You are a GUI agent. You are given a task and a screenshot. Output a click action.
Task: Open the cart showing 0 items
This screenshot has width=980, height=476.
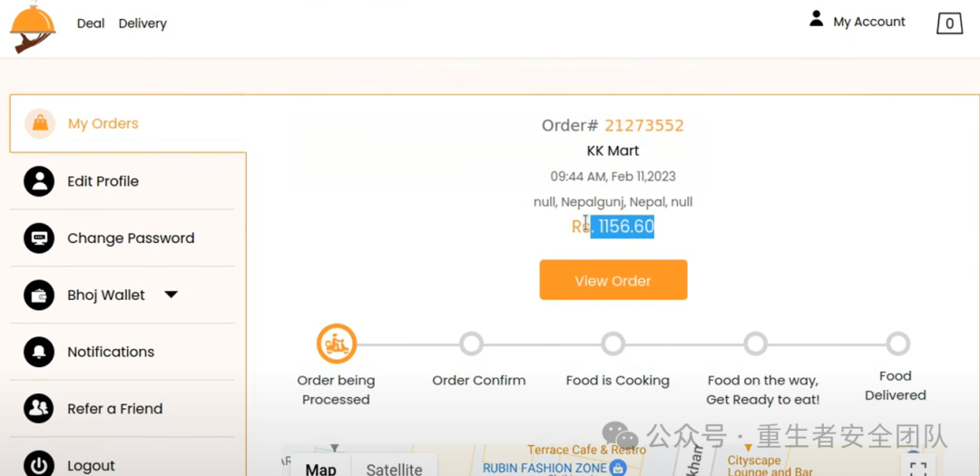pos(949,24)
